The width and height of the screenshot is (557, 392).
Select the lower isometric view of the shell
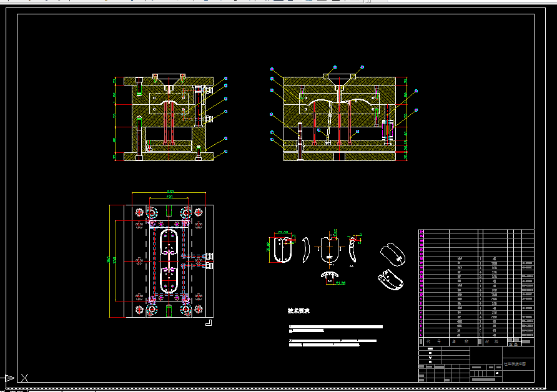tap(390, 280)
